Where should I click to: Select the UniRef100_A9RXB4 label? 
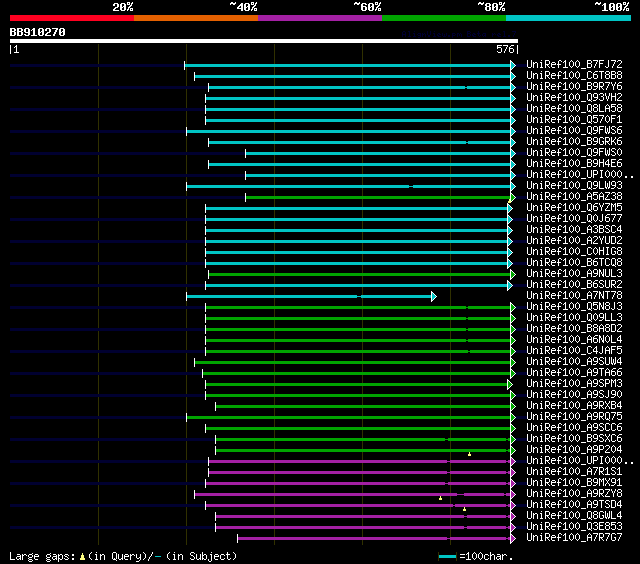[574, 406]
